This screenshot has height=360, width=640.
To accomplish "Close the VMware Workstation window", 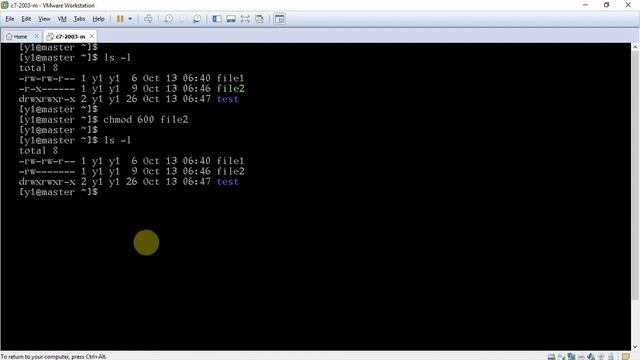I will pos(628,5).
